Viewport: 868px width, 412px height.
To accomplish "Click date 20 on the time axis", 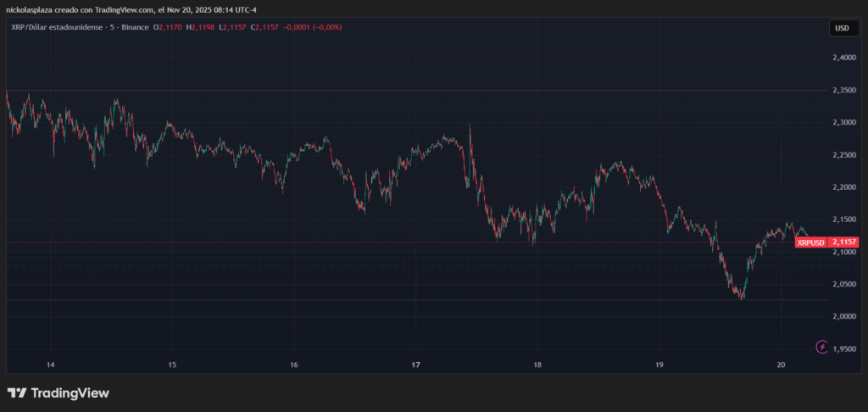I will click(782, 365).
